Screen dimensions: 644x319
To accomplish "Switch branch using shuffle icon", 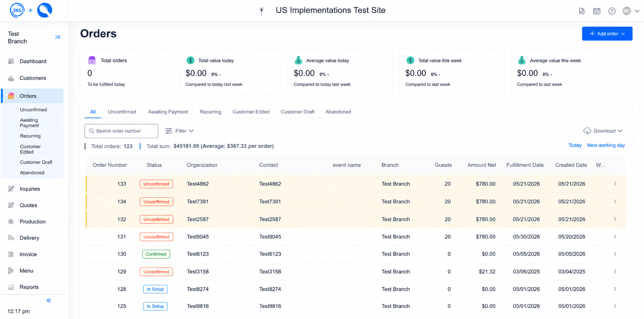I will (57, 37).
